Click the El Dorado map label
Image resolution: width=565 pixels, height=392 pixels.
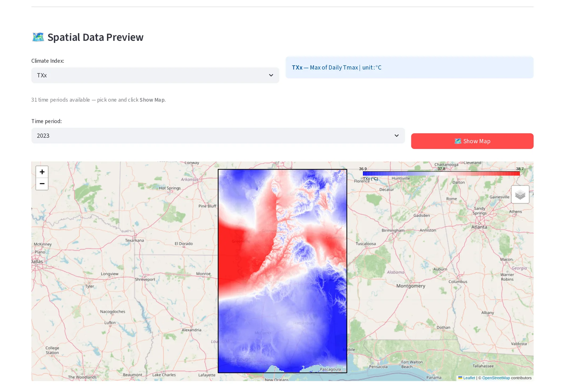tap(184, 244)
